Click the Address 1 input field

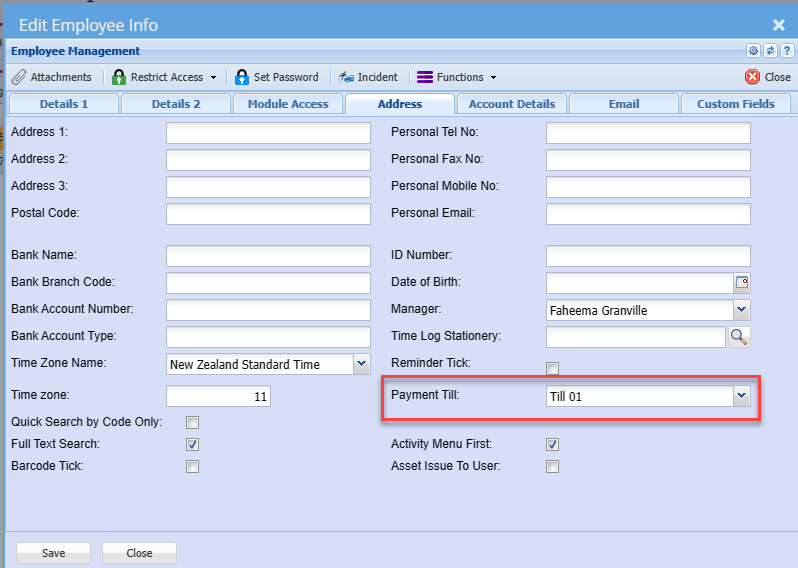click(x=268, y=133)
